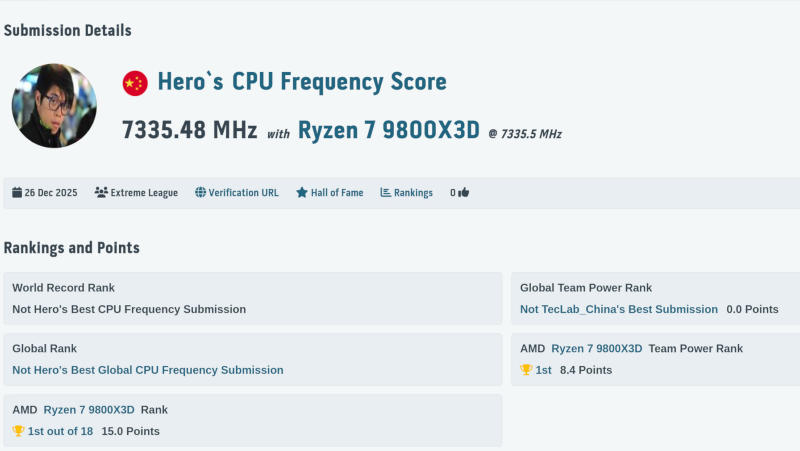Open the Verification URL link
This screenshot has height=451, width=800.
[x=243, y=193]
